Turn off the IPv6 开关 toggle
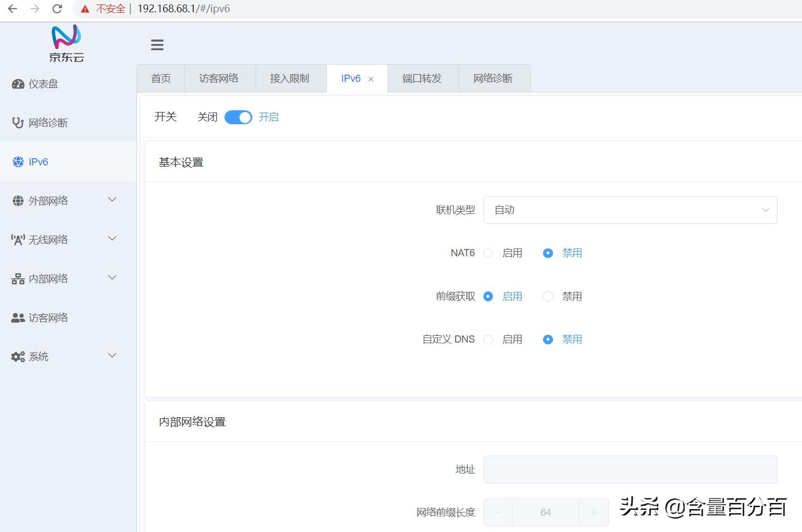Viewport: 802px width, 532px height. tap(238, 117)
